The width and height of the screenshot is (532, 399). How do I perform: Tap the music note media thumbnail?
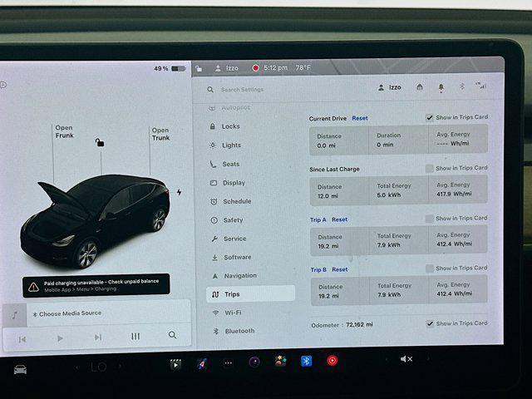[x=15, y=315]
